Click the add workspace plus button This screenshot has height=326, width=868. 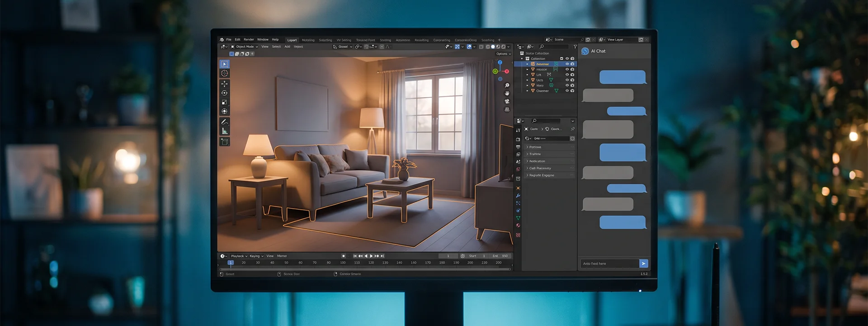point(499,40)
